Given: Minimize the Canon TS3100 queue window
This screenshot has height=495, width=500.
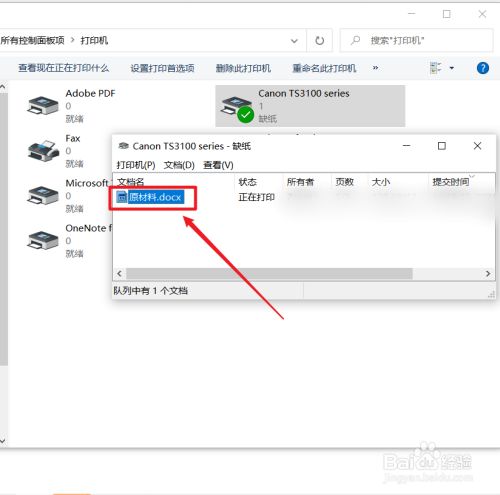Looking at the screenshot, I should point(406,146).
